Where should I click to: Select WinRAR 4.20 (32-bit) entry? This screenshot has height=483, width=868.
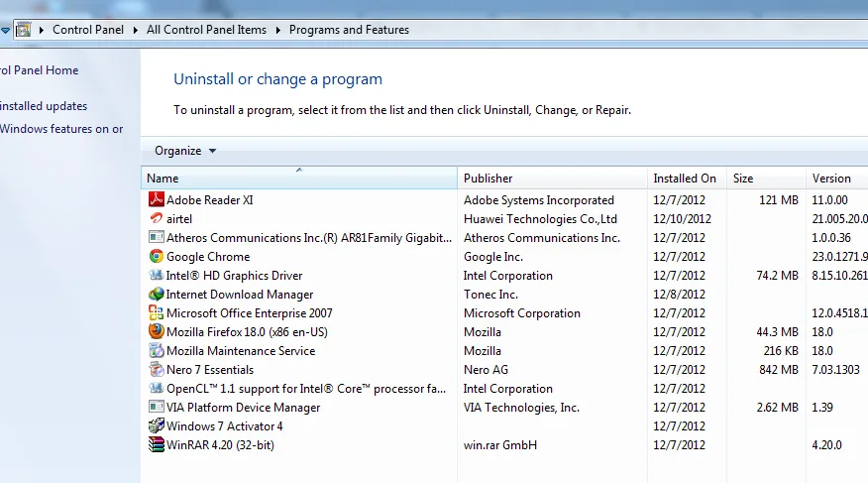click(220, 444)
